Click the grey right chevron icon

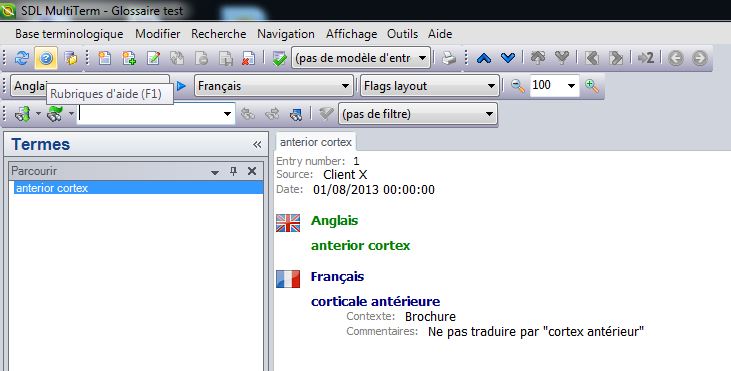[616, 58]
